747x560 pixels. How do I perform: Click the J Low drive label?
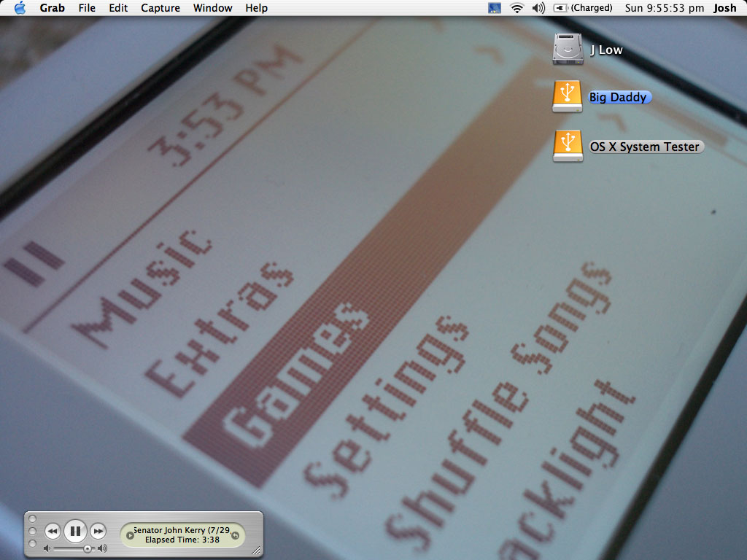606,50
